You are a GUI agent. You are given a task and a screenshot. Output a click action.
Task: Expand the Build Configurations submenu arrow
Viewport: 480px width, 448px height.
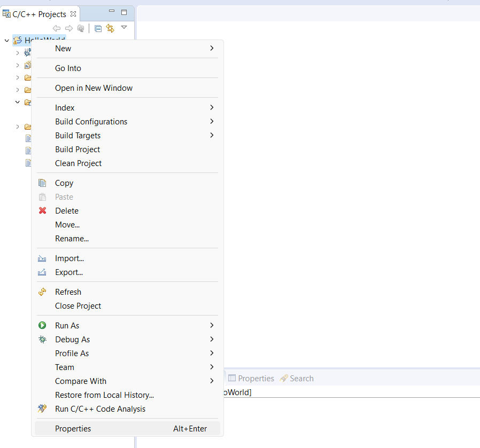click(212, 122)
